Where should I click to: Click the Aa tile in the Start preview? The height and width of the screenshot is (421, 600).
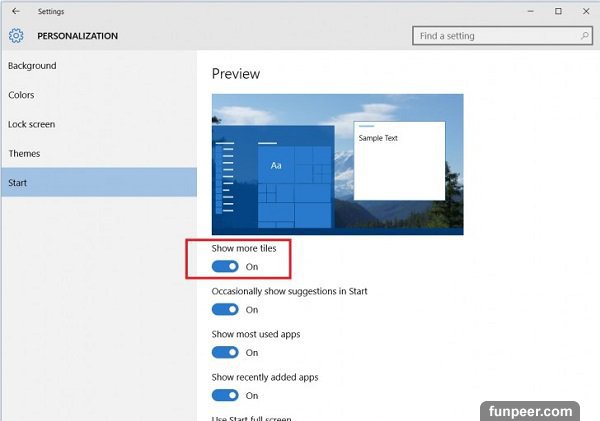tap(276, 165)
